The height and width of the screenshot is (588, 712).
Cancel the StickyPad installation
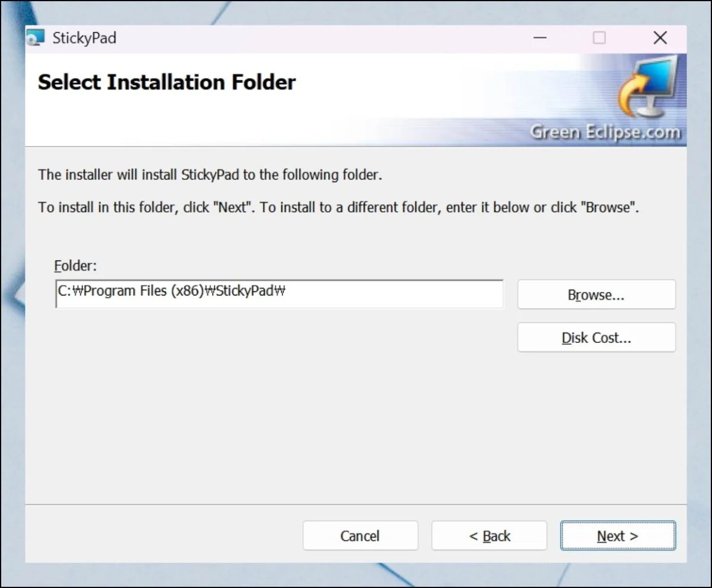pyautogui.click(x=360, y=536)
